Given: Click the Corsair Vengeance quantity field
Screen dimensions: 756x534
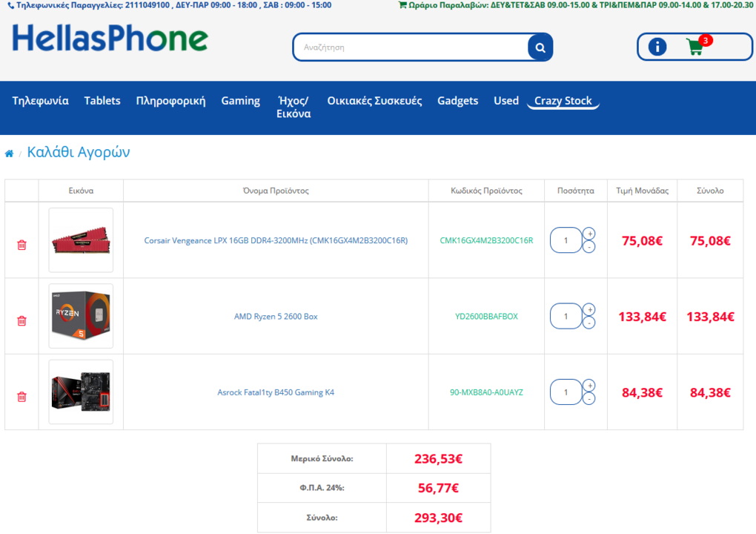Looking at the screenshot, I should [x=566, y=240].
